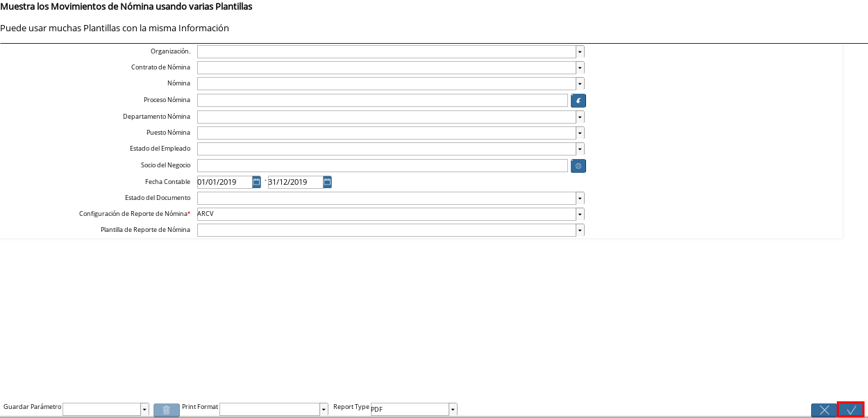Expand the Contrato de Nómina dropdown

(580, 67)
